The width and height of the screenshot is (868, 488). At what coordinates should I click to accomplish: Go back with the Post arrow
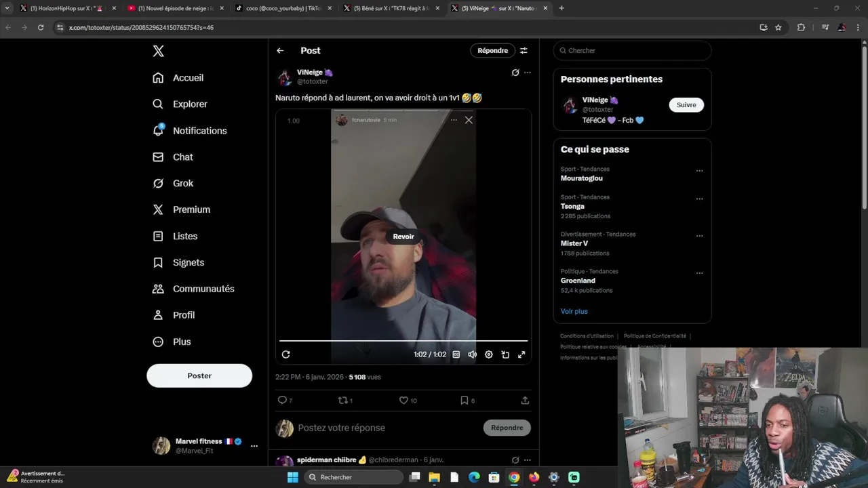[x=280, y=51]
